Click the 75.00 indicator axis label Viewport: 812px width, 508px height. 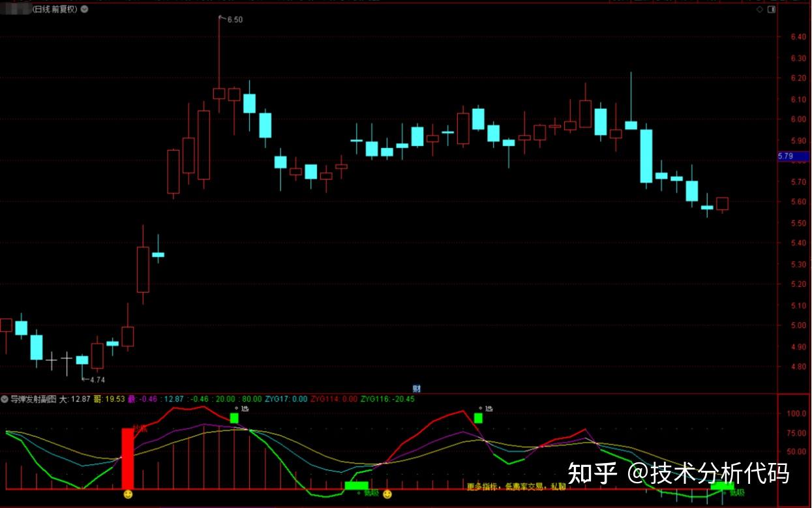(796, 433)
